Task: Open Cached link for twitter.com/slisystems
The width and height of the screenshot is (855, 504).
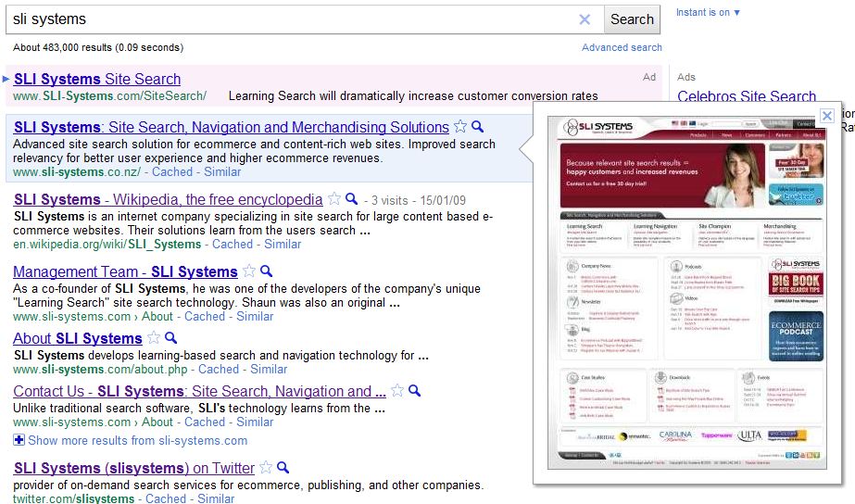Action: click(166, 498)
